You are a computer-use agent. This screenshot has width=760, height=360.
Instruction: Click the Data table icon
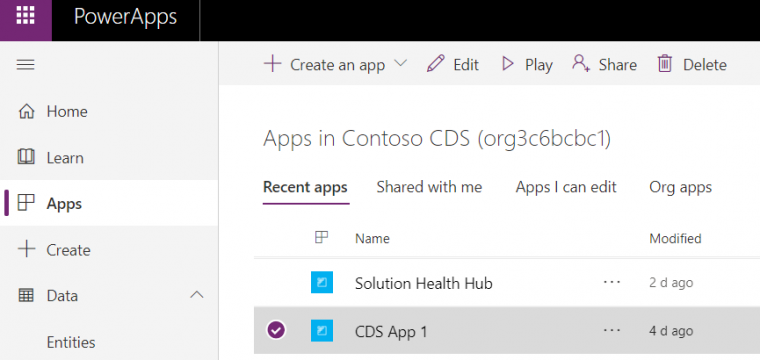tap(26, 296)
